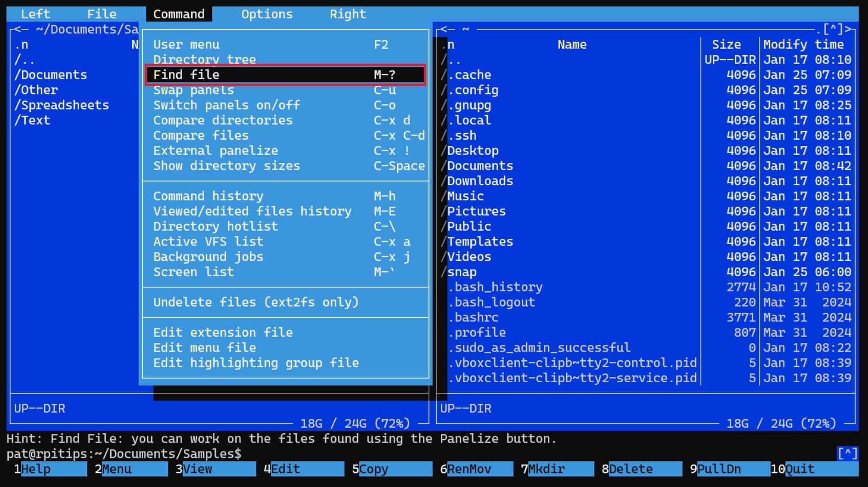Click the command prompt input line
868x487 pixels.
pos(413,454)
